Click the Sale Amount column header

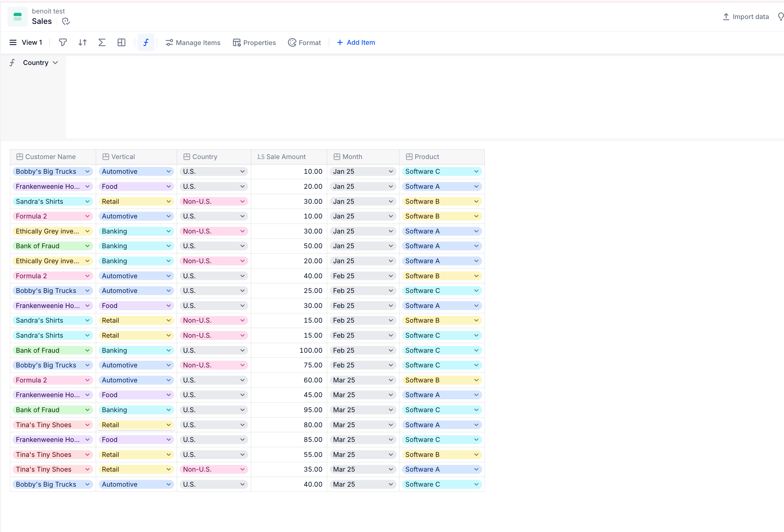click(289, 157)
